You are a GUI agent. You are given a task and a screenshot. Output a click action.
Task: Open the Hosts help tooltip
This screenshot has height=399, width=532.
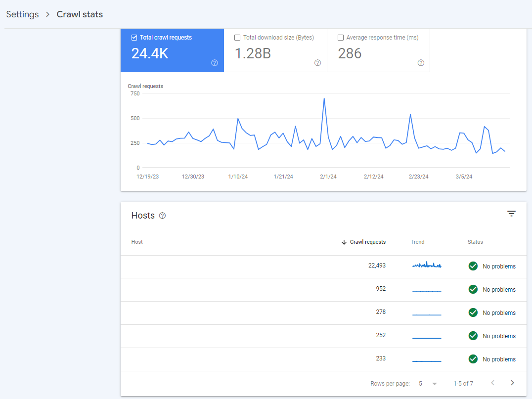(x=162, y=215)
